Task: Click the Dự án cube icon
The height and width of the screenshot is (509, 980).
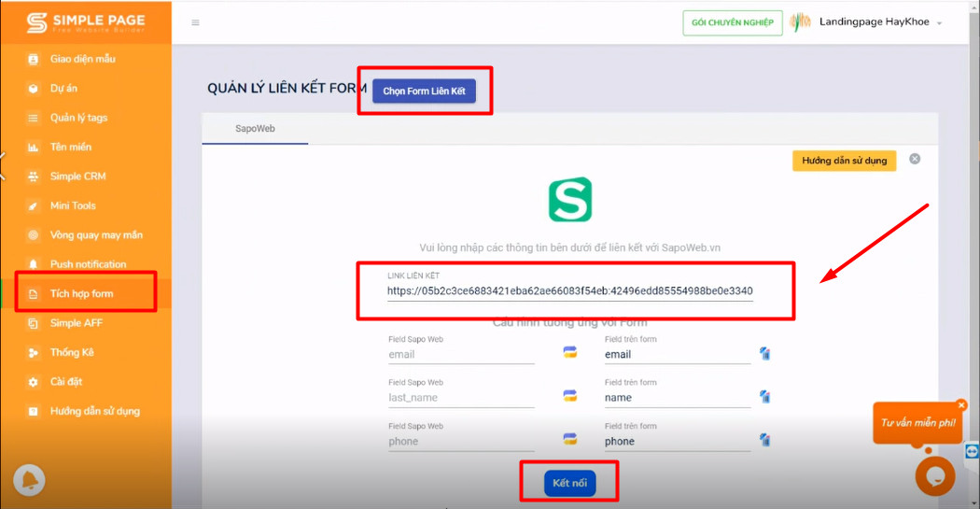Action: pos(33,88)
